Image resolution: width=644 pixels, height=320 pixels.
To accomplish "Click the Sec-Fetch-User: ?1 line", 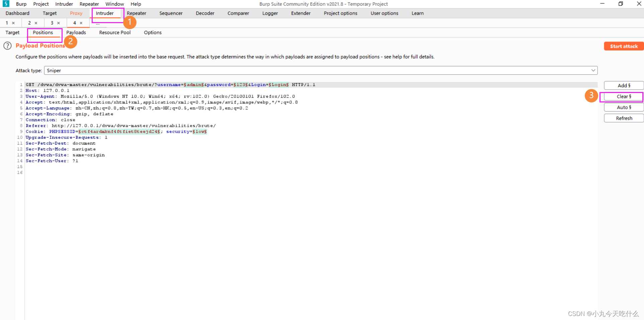I will 52,161.
